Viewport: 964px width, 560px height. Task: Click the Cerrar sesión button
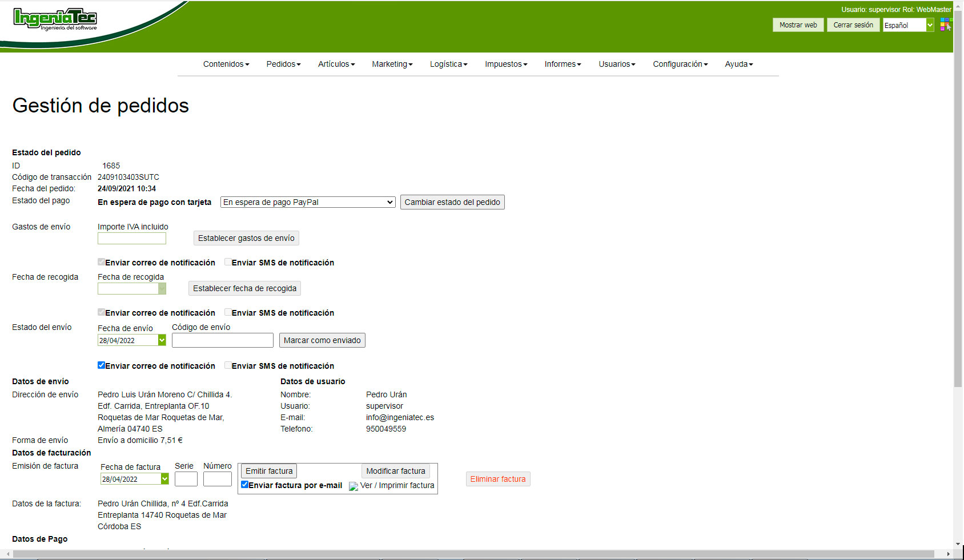pos(853,25)
